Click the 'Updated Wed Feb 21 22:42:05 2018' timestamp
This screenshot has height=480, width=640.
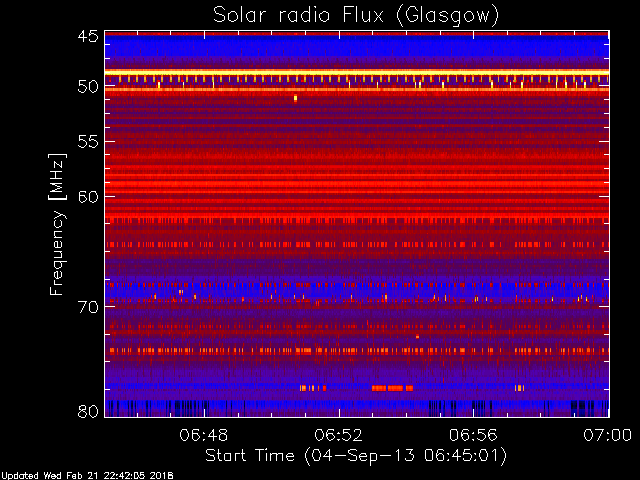(x=87, y=476)
